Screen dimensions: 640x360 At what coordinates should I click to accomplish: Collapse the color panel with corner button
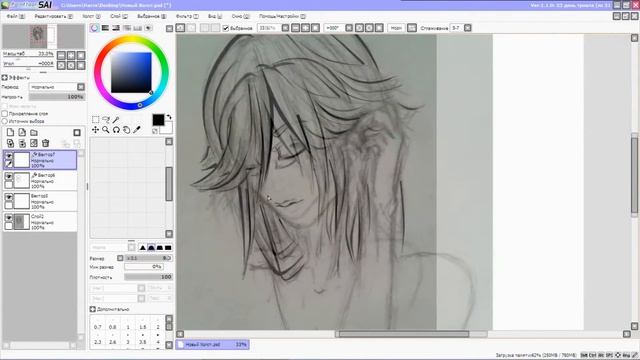point(169,28)
